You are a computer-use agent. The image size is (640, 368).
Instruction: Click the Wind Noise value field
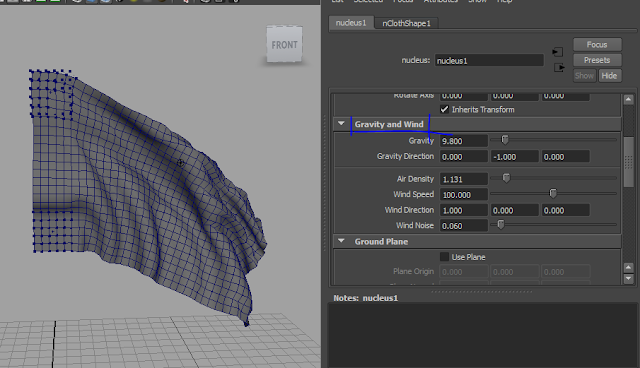click(x=463, y=226)
